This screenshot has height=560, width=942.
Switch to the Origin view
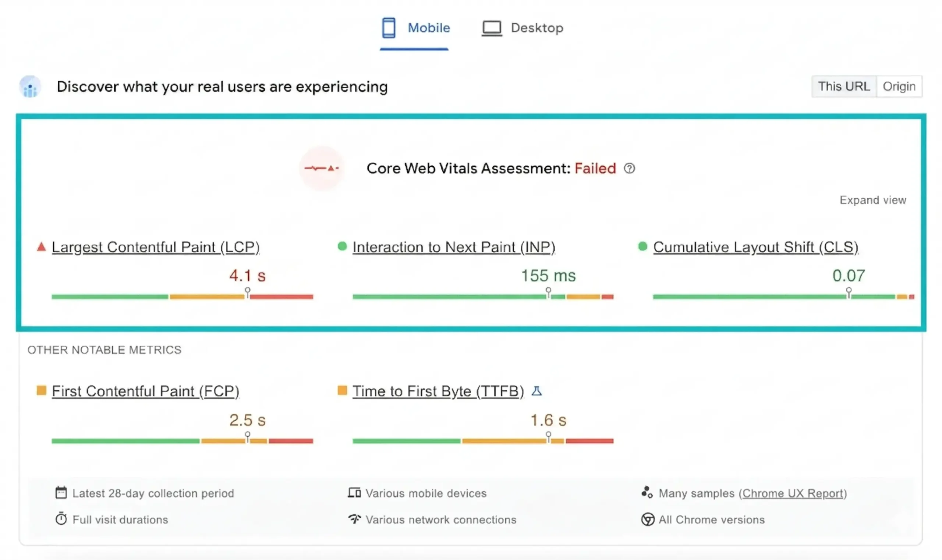pyautogui.click(x=899, y=86)
